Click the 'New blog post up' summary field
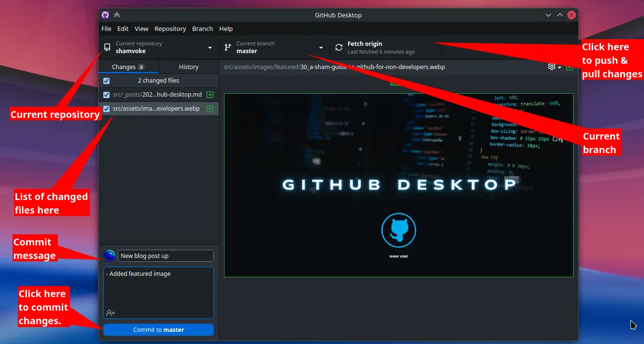Screen dimensions: 644x344 point(166,256)
